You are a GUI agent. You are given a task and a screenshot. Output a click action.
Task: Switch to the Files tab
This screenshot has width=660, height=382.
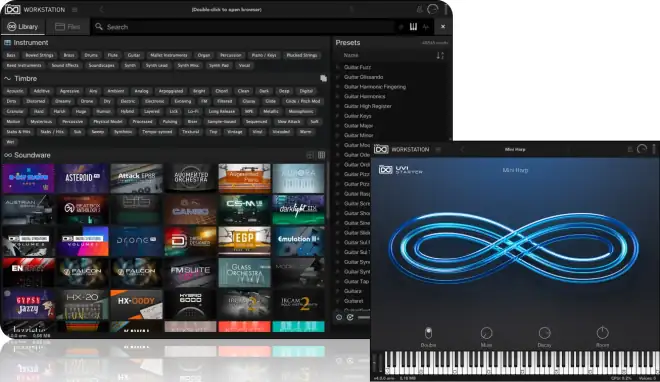68,27
